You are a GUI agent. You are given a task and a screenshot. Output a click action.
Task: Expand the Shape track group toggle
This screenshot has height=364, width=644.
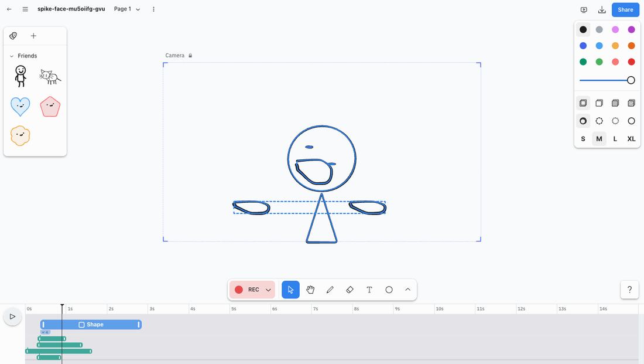[x=45, y=332]
